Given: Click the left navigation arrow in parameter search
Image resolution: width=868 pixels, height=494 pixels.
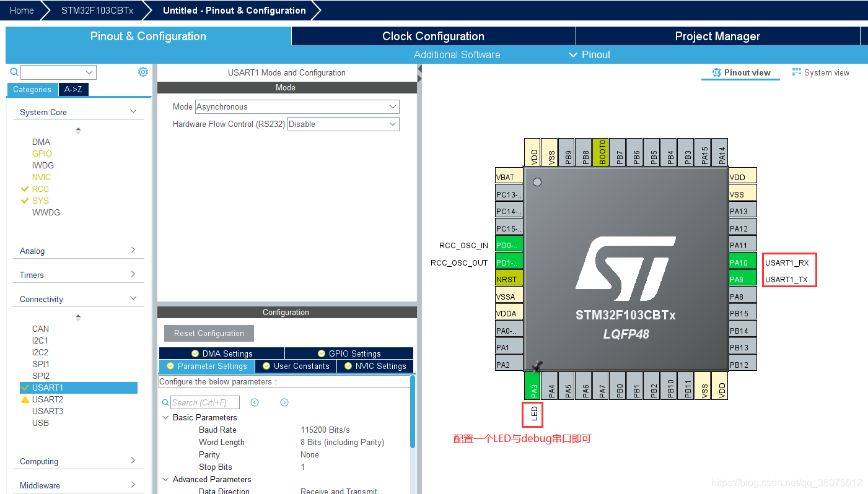Looking at the screenshot, I should (x=255, y=402).
